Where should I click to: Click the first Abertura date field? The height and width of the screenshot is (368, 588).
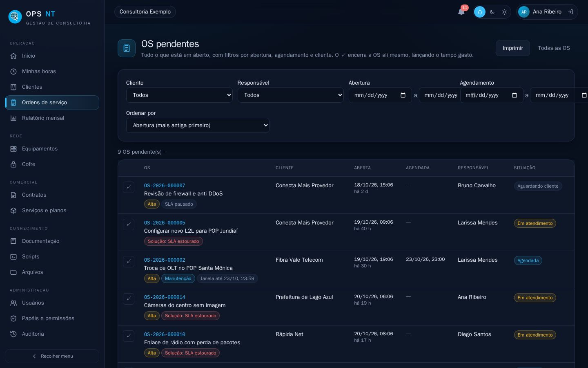pyautogui.click(x=380, y=95)
